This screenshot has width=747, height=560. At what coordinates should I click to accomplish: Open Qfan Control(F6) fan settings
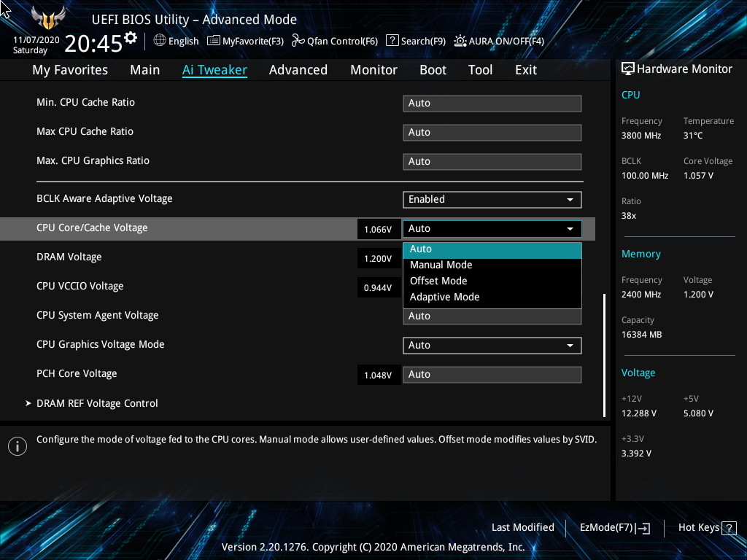[335, 41]
